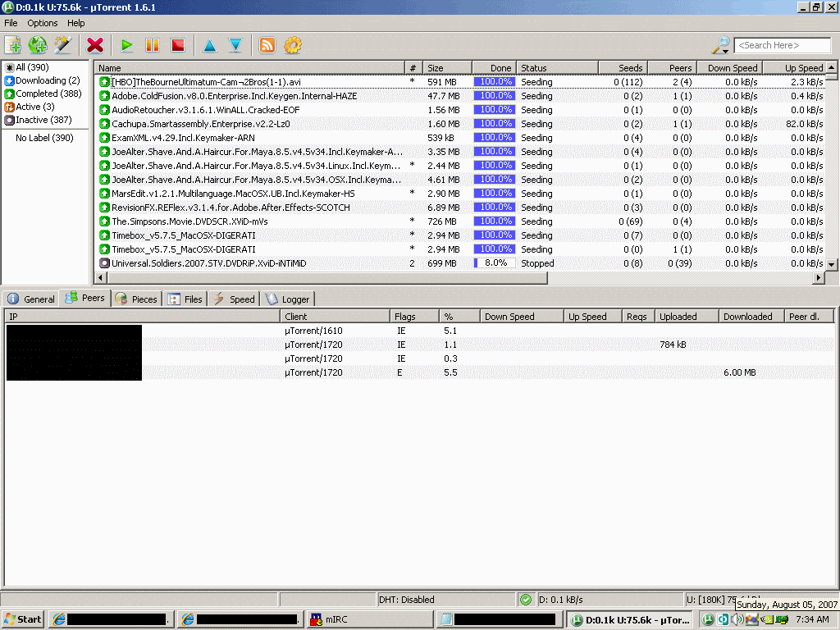Image resolution: width=840 pixels, height=630 pixels.
Task: Click the horizontal scrollbar right arrow
Action: pos(818,277)
